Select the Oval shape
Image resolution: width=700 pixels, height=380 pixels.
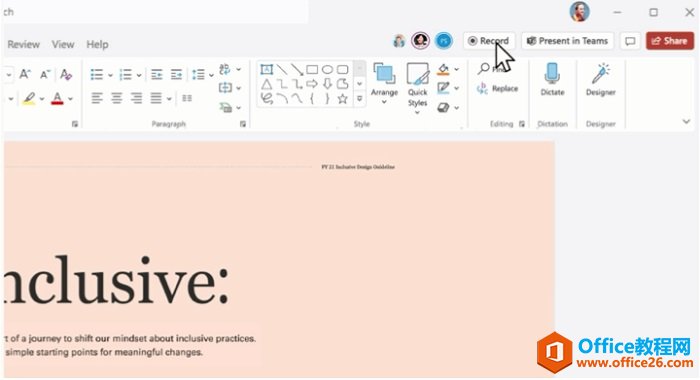coord(327,69)
